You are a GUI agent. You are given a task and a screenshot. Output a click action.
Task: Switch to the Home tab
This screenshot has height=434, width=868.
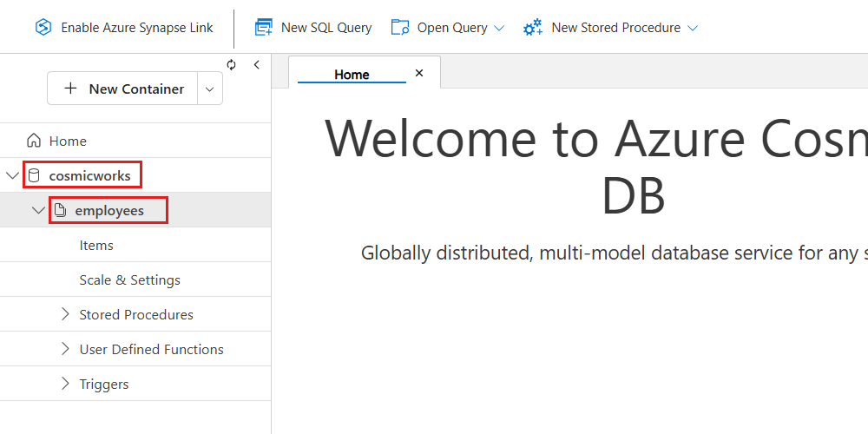point(352,75)
